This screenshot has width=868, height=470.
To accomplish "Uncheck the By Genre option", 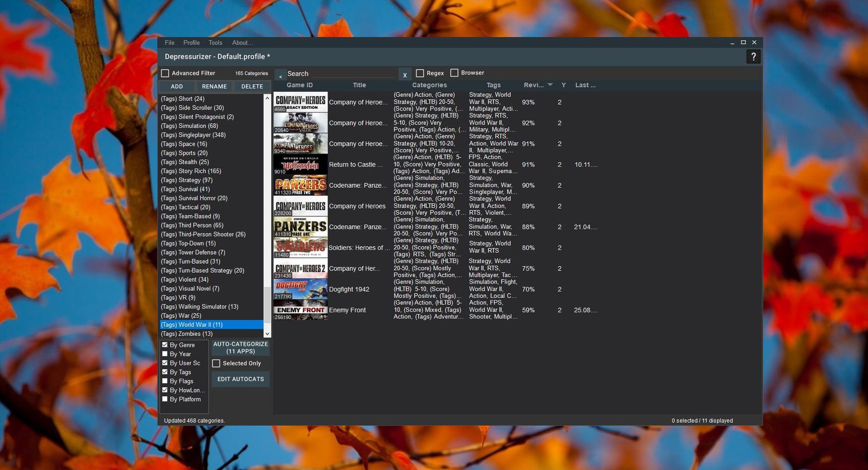I will pyautogui.click(x=165, y=345).
